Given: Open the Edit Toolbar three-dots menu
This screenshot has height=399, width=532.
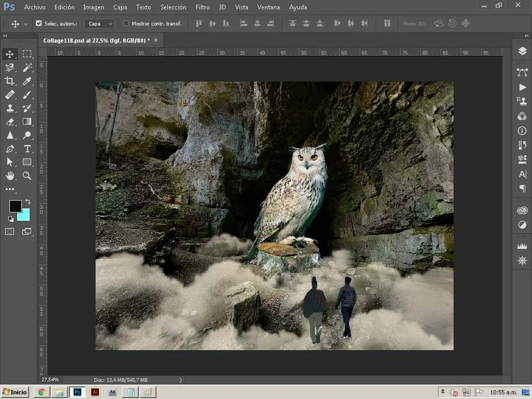Looking at the screenshot, I should click(9, 189).
